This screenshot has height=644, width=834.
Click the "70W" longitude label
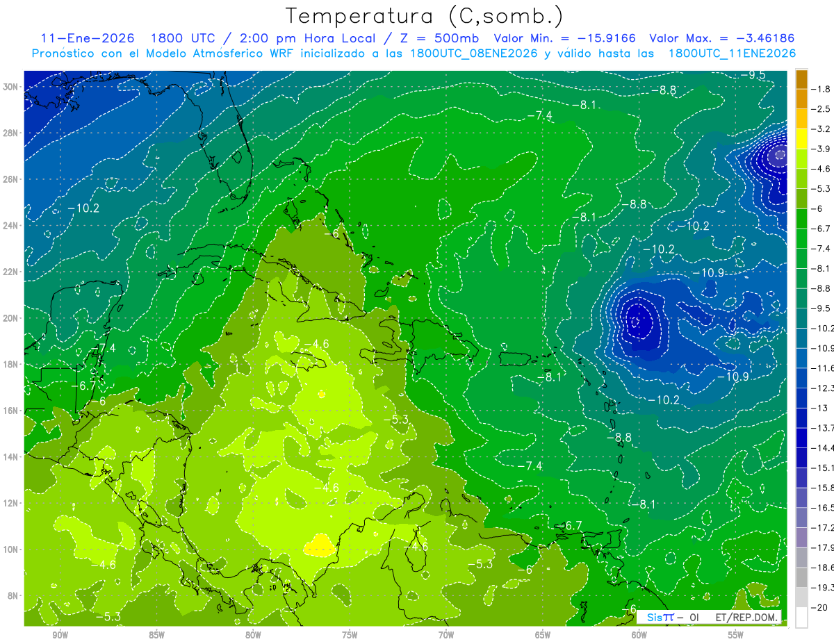tap(446, 635)
